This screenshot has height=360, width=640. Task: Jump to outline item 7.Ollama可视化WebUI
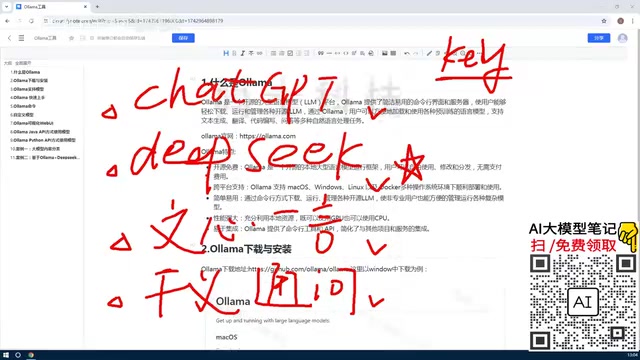click(x=32, y=123)
